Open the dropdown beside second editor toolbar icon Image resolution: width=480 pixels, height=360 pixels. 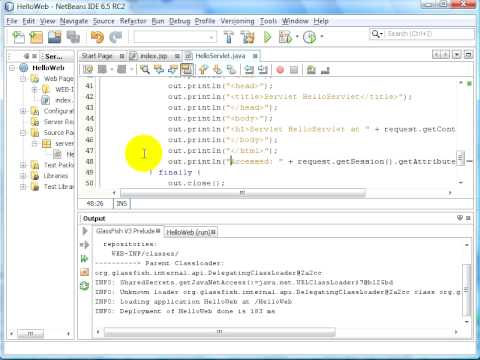coord(112,69)
